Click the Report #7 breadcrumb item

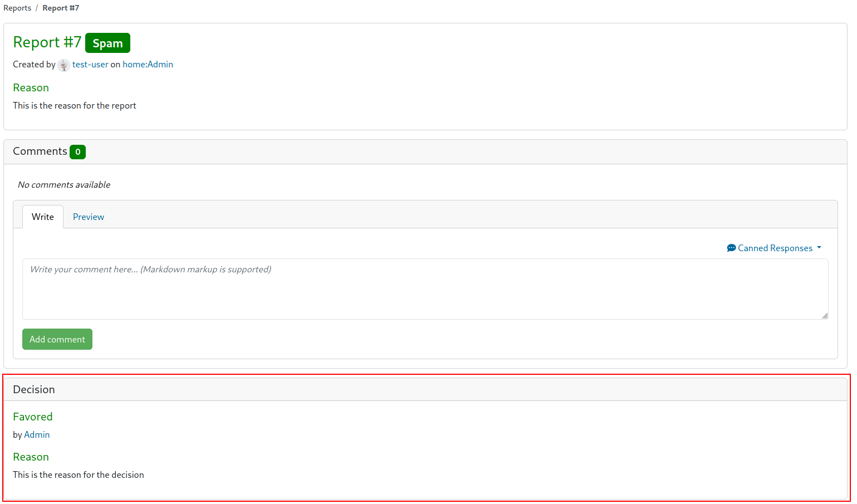[x=60, y=8]
